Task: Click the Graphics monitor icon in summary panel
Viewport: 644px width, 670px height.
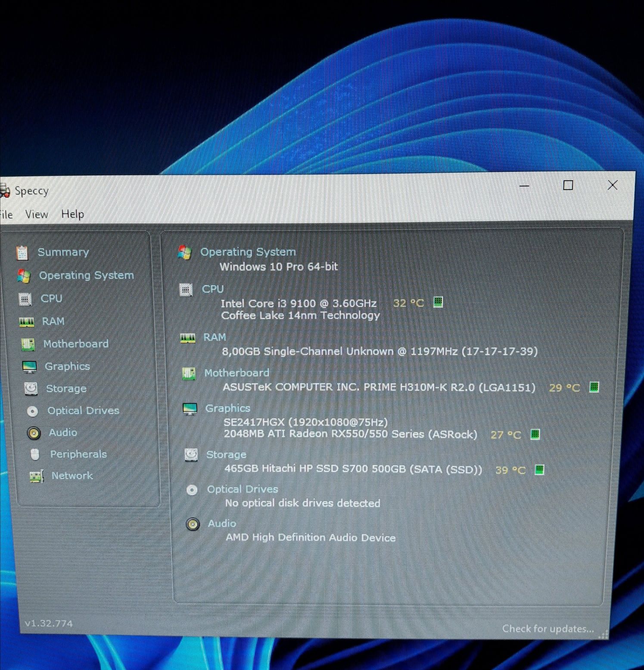Action: [x=190, y=408]
